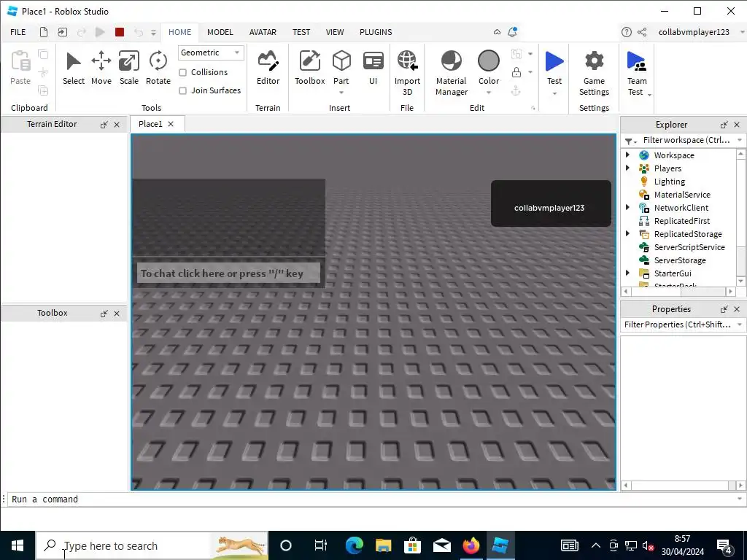Expand the StarterGui tree node

pos(628,273)
